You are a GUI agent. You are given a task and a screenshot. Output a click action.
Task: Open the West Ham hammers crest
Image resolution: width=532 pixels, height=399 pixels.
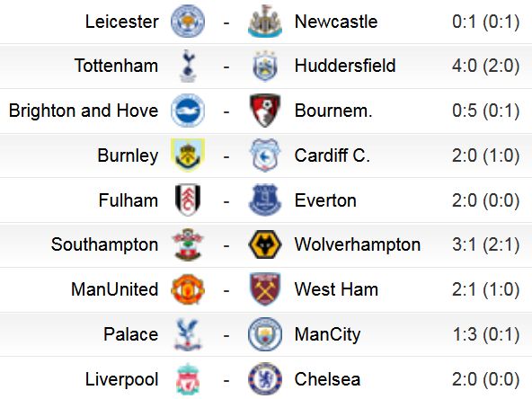(265, 289)
